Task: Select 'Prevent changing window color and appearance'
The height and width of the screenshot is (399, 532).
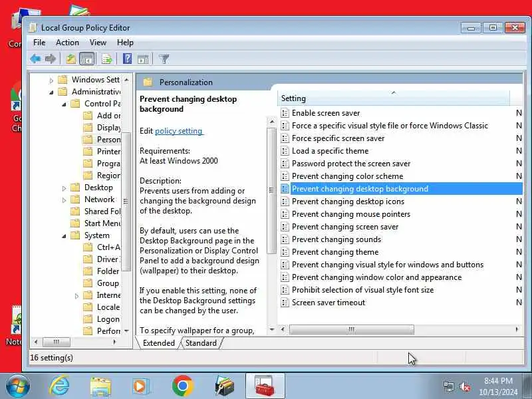Action: click(x=376, y=277)
